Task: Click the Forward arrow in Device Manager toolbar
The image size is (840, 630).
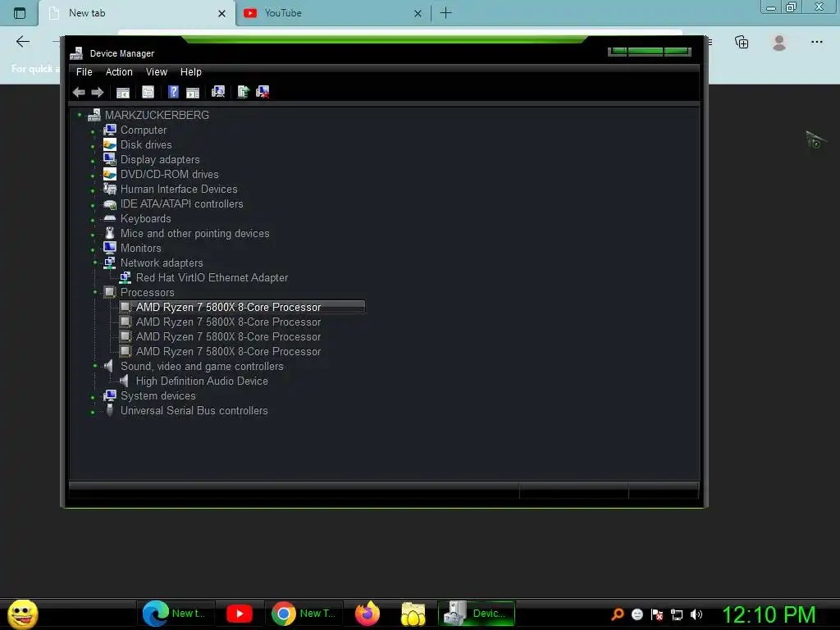Action: pos(98,92)
